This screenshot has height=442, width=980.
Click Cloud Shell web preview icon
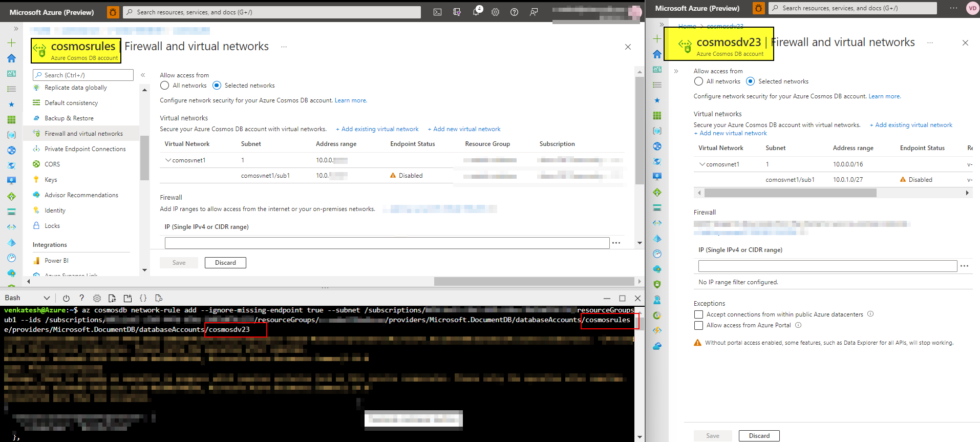tap(158, 298)
